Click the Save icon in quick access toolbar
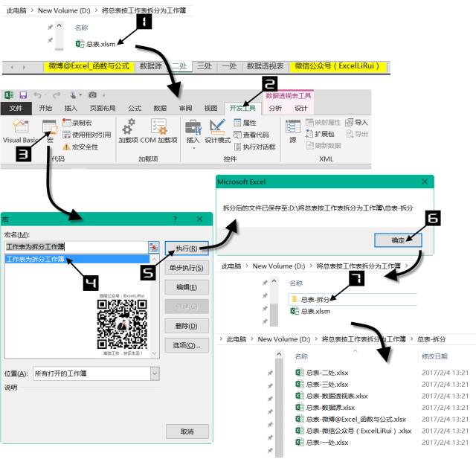The height and width of the screenshot is (459, 476). pyautogui.click(x=23, y=95)
